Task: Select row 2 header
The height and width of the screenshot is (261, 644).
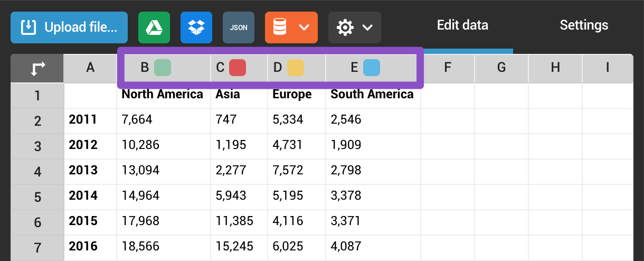Action: click(37, 122)
